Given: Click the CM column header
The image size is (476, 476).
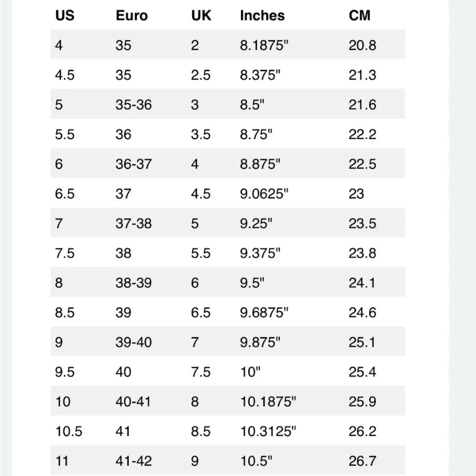Looking at the screenshot, I should pyautogui.click(x=359, y=15).
